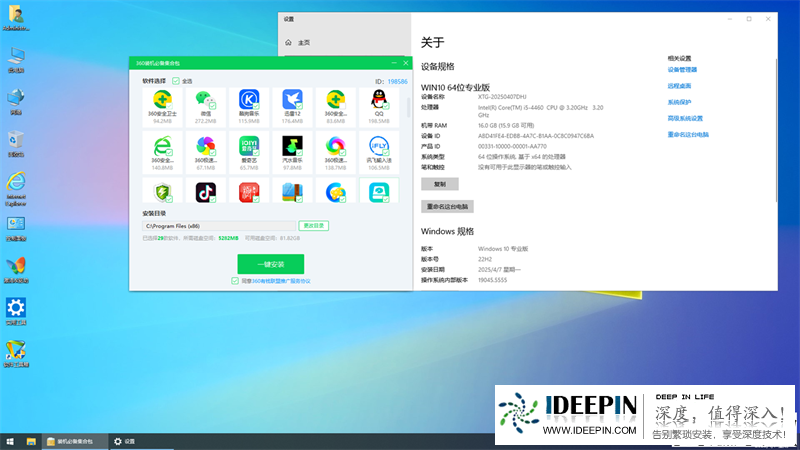Click the stacked books archive icon
The image size is (800, 450).
pyautogui.click(x=292, y=192)
